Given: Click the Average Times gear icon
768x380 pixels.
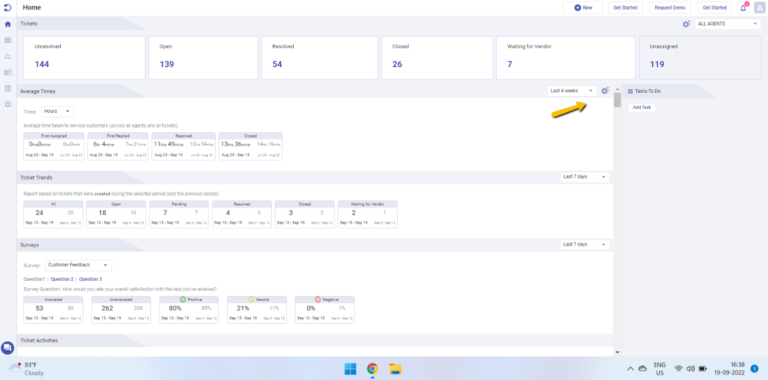Looking at the screenshot, I should tap(605, 91).
